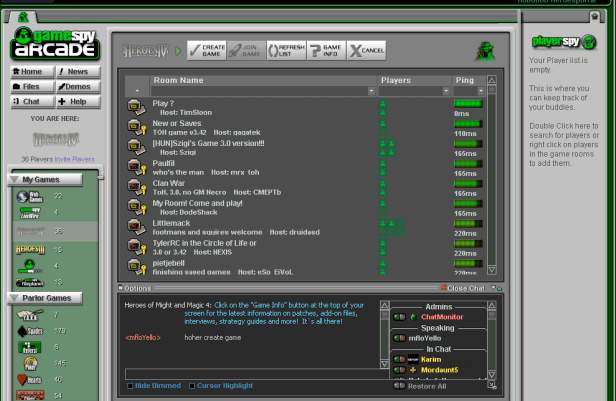The width and height of the screenshot is (616, 401).
Task: Open the Ping filter dropdown
Action: 481,91
